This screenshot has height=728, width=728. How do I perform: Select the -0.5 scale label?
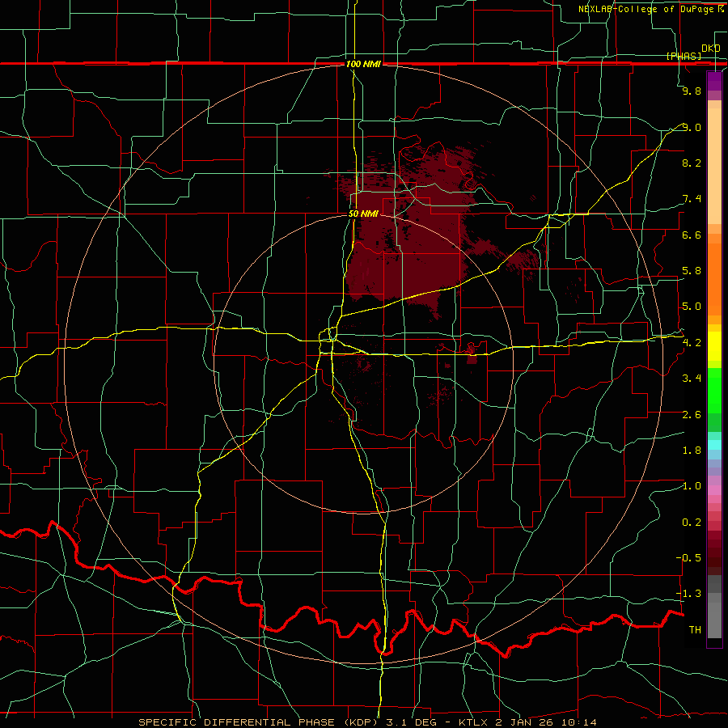(x=688, y=558)
